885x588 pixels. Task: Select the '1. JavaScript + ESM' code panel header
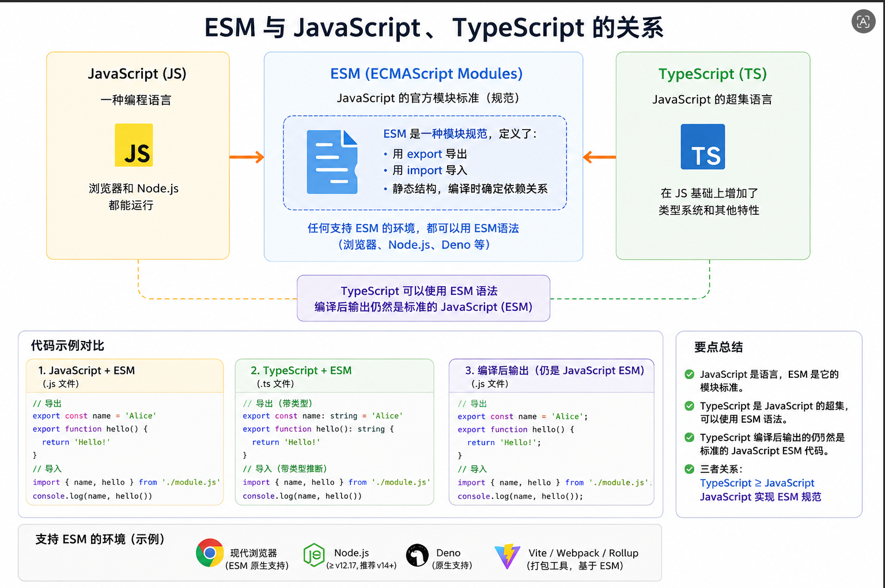click(125, 376)
